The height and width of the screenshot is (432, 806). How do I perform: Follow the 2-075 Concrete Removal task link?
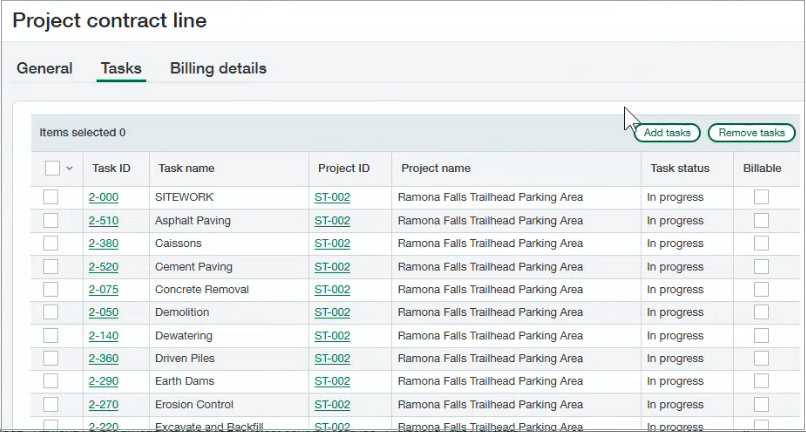103,290
